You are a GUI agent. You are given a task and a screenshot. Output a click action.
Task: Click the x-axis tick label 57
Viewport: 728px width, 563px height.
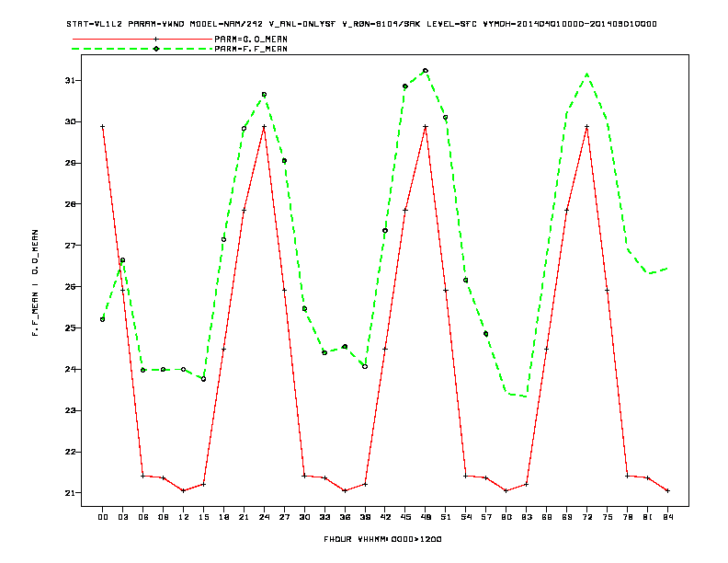tap(486, 517)
